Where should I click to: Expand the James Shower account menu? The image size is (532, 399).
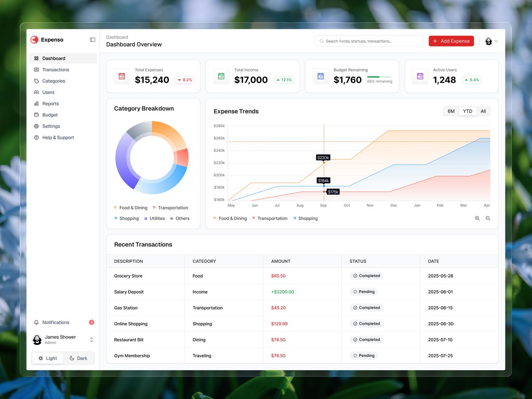pos(91,340)
